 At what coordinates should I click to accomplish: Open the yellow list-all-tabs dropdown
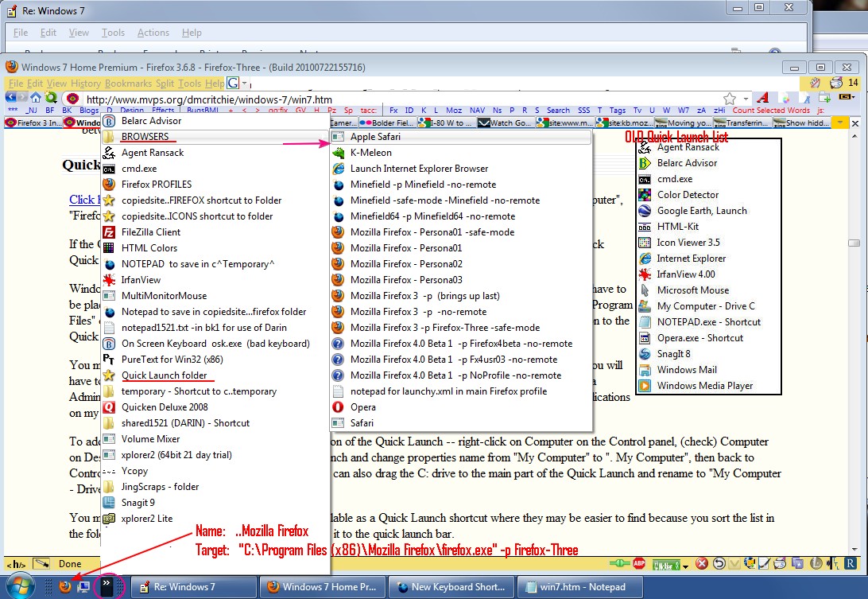(x=839, y=123)
